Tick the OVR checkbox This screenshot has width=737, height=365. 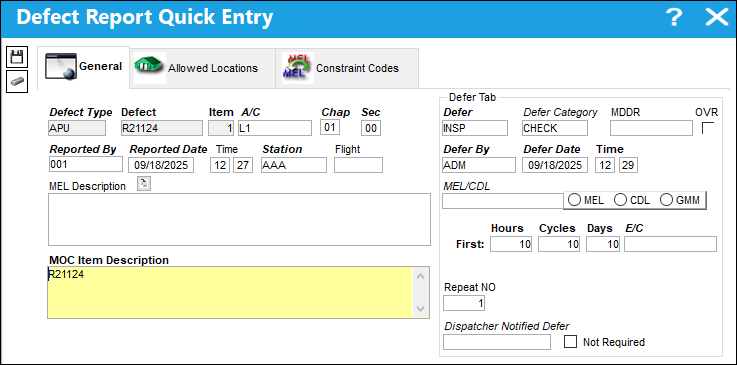(708, 128)
